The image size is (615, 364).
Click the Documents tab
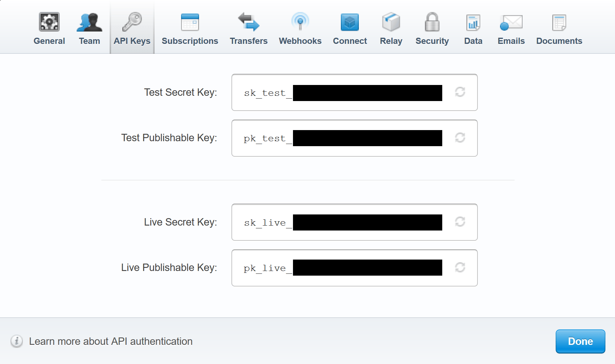point(559,41)
